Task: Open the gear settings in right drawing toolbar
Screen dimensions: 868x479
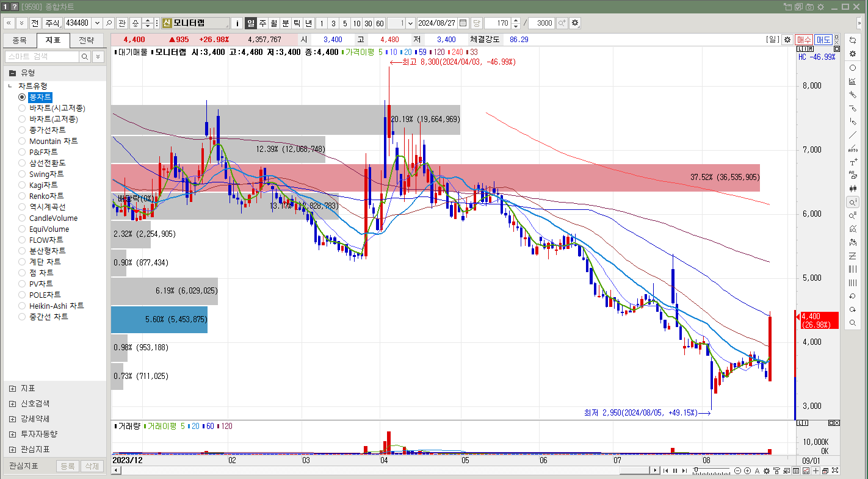Action: [853, 54]
